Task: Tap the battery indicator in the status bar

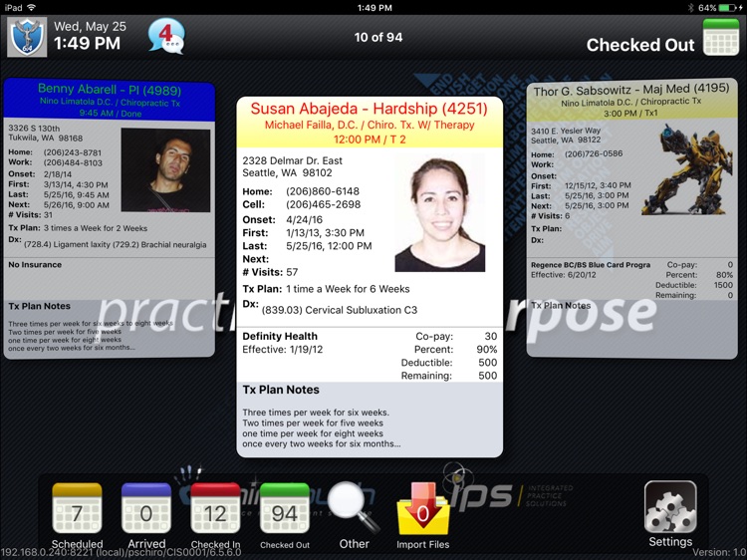Action: [727, 8]
